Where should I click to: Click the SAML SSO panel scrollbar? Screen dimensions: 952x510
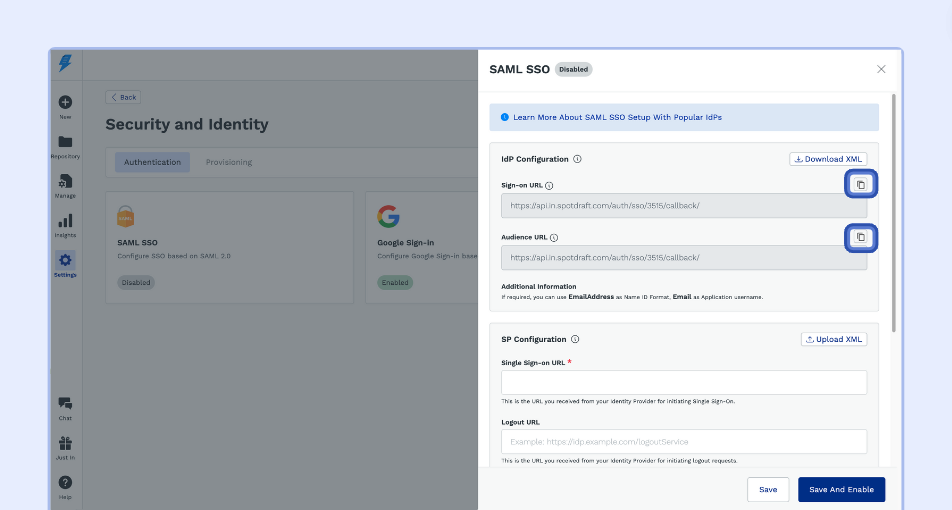[893, 212]
